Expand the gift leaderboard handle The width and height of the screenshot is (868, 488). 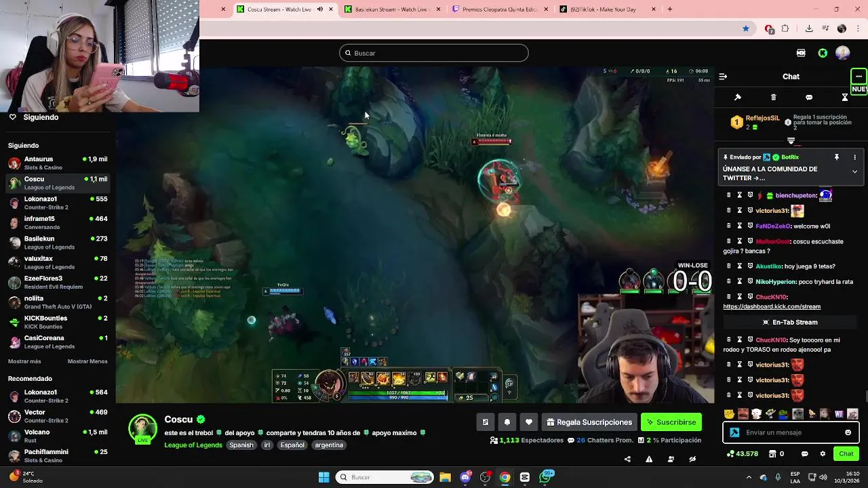(791, 141)
